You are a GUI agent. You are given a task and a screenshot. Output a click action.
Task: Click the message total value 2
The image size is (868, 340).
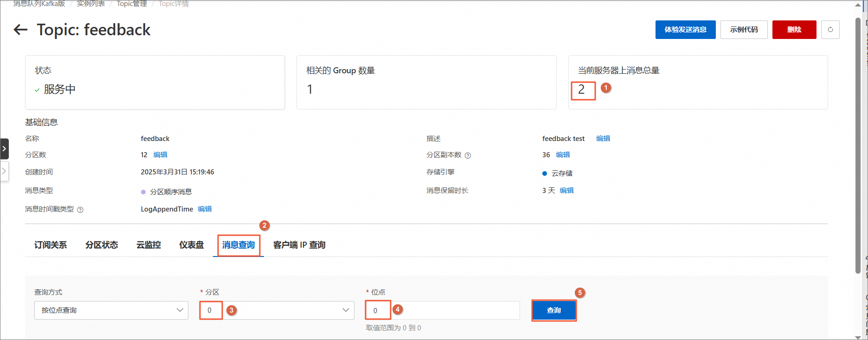[x=581, y=90]
